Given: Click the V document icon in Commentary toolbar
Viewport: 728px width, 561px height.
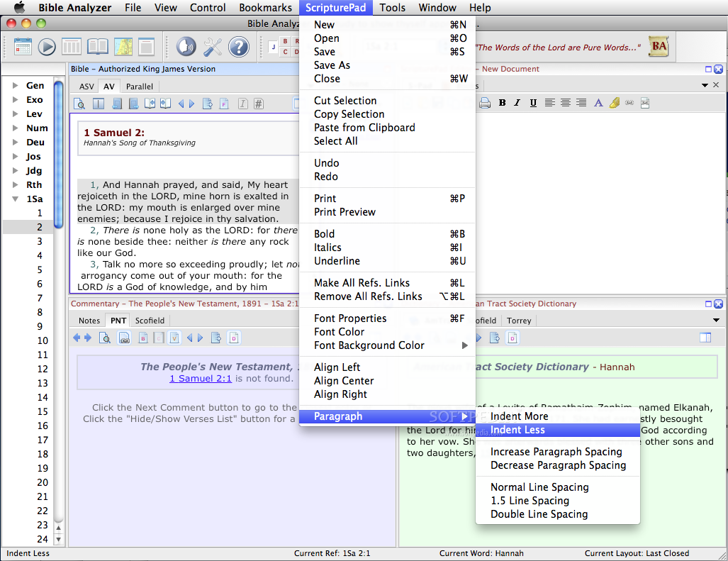Looking at the screenshot, I should (x=174, y=338).
